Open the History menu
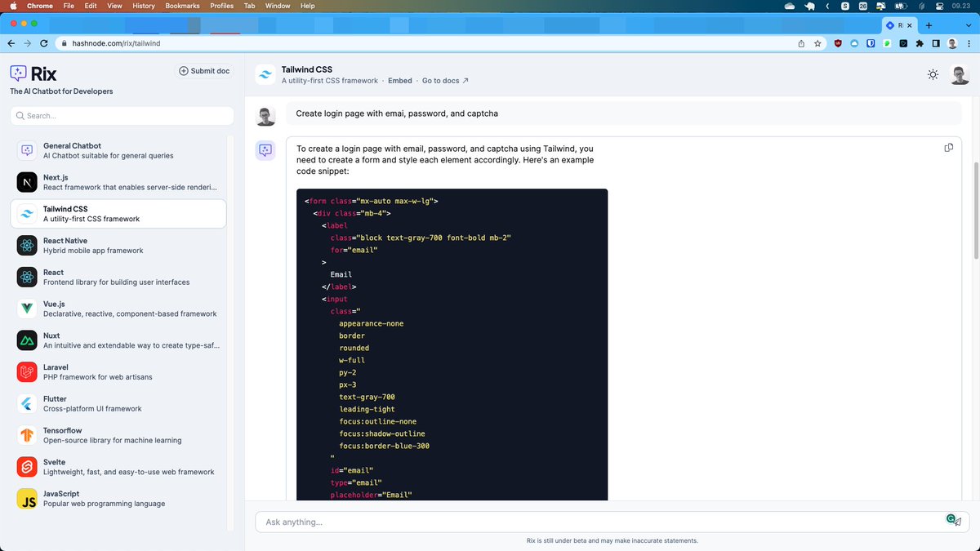980x551 pixels. click(144, 6)
